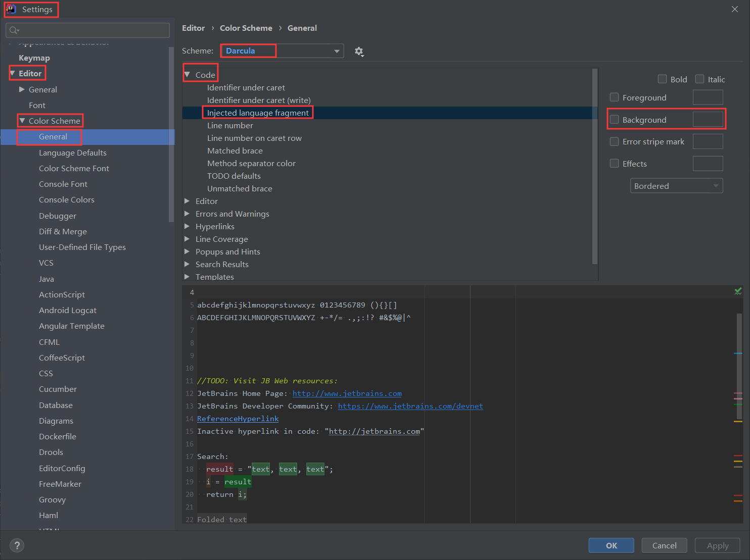The width and height of the screenshot is (750, 560).
Task: Enable the Bold checkbox
Action: click(x=662, y=79)
